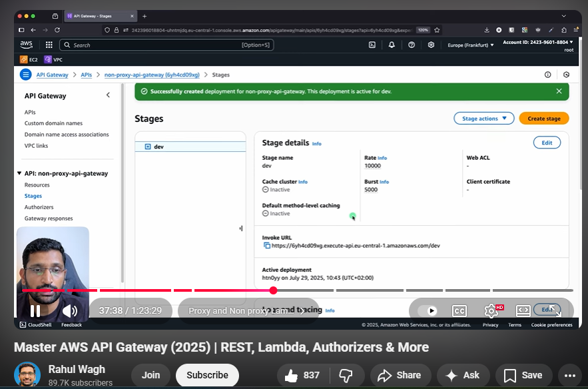Open AWS console settings gear
This screenshot has height=389, width=588.
pyautogui.click(x=432, y=45)
